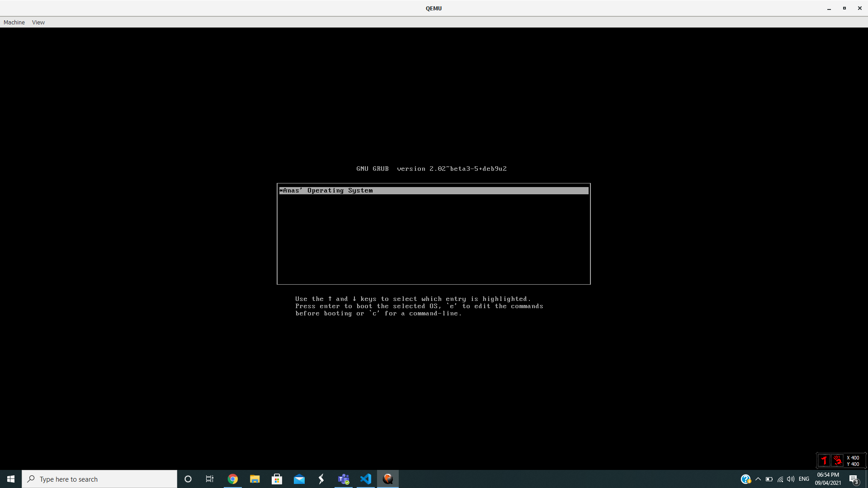Open the Machine menu
This screenshot has height=488, width=868.
(14, 22)
